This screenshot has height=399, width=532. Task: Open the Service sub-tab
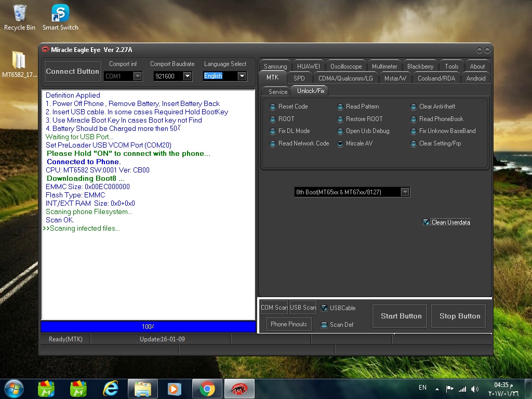coord(277,91)
